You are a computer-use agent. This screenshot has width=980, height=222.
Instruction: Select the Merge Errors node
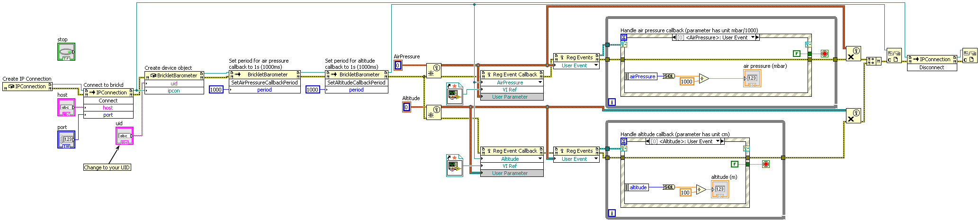[873, 61]
